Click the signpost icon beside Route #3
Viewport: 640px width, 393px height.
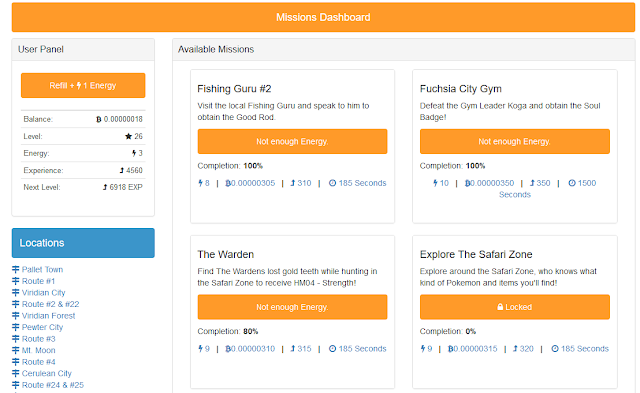coord(16,339)
